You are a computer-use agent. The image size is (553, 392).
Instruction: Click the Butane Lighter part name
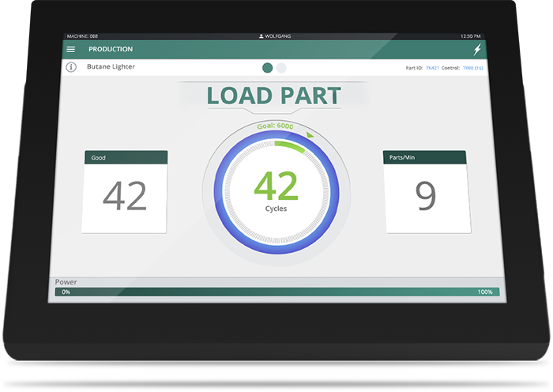(111, 67)
